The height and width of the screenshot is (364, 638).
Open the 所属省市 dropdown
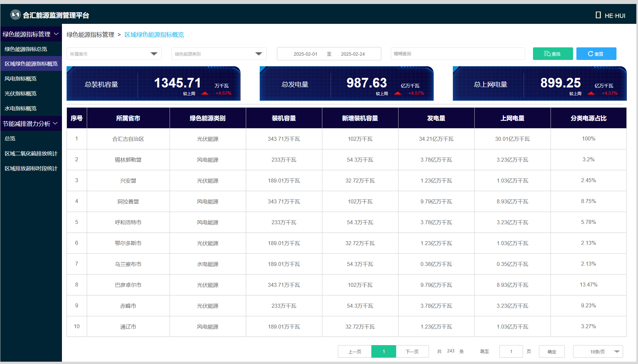click(x=154, y=54)
